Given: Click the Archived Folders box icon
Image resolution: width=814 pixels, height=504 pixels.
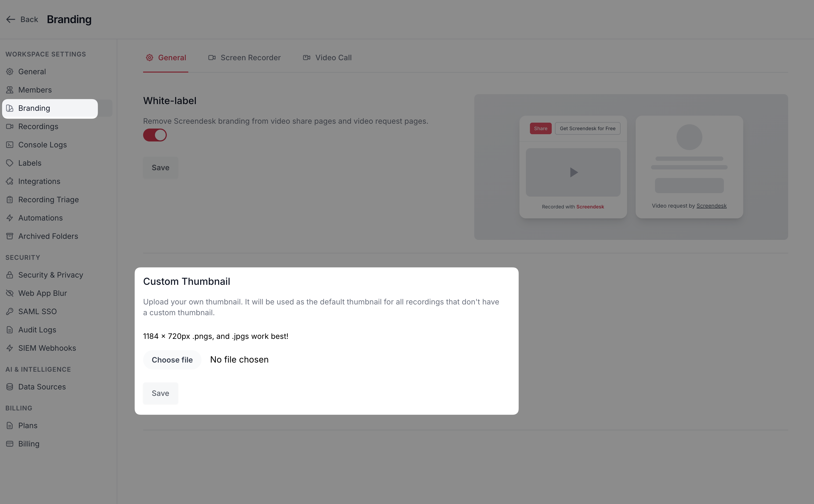Looking at the screenshot, I should [10, 236].
